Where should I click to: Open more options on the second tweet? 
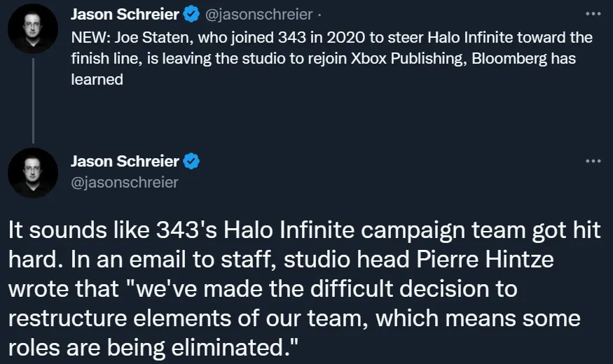tap(593, 161)
